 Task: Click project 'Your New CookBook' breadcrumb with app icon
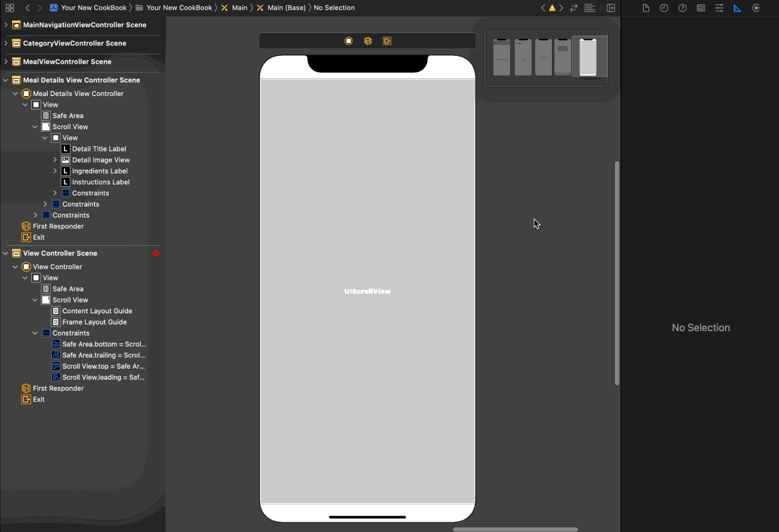tap(88, 8)
